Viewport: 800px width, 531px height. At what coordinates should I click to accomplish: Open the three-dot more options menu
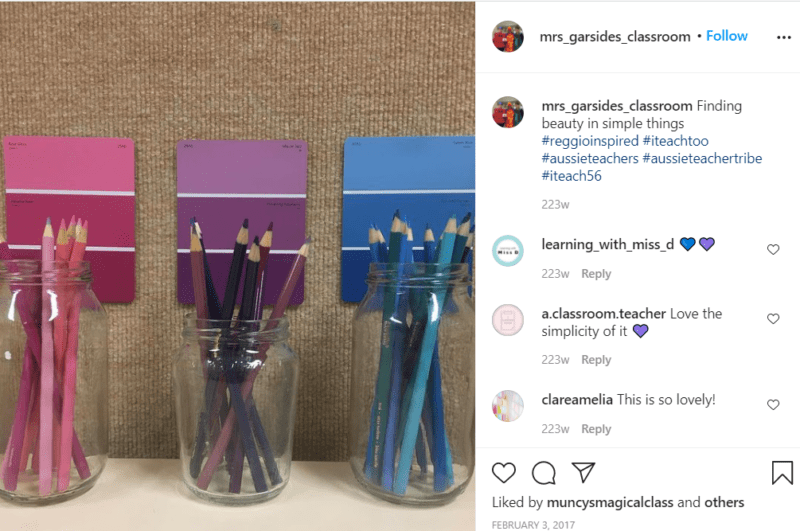pyautogui.click(x=784, y=37)
